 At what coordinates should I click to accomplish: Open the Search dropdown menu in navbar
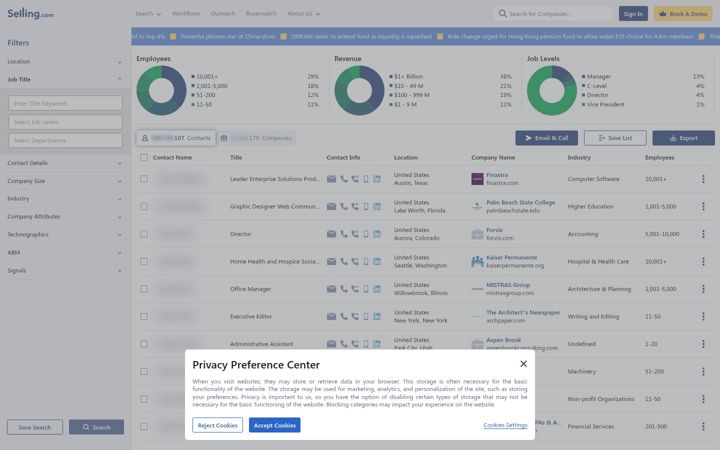(148, 14)
